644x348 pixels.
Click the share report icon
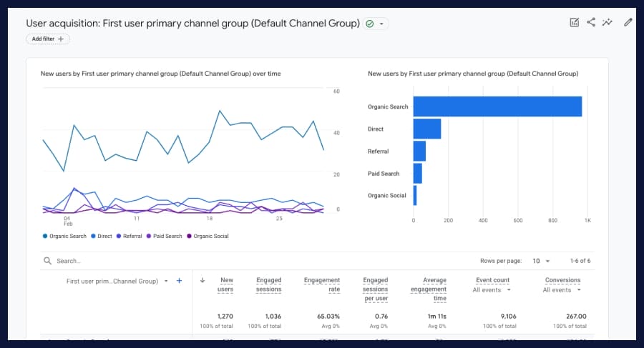[x=591, y=22]
